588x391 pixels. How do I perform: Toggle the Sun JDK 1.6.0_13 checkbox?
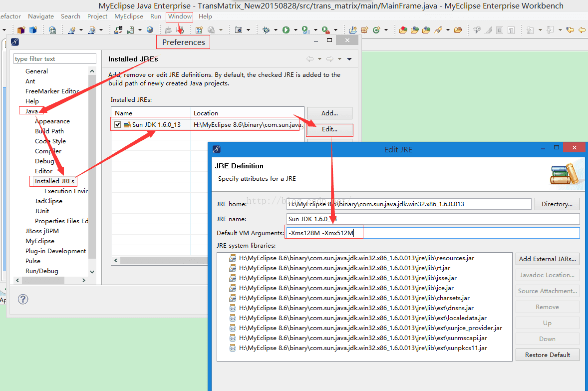118,124
